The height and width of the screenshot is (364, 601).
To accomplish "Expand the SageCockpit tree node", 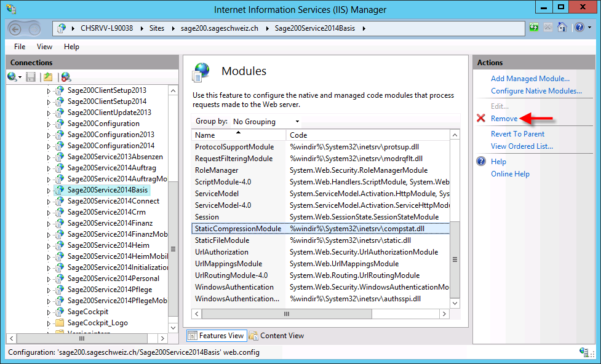I will pyautogui.click(x=49, y=312).
